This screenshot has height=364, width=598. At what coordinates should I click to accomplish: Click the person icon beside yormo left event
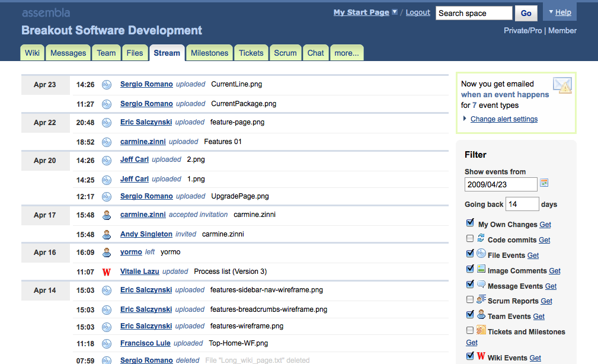107,253
